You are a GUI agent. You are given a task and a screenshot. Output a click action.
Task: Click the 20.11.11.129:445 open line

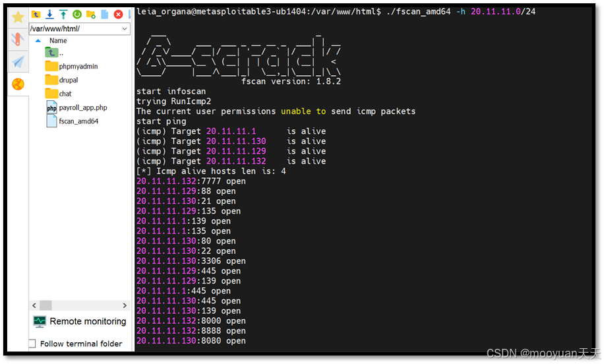(x=189, y=271)
